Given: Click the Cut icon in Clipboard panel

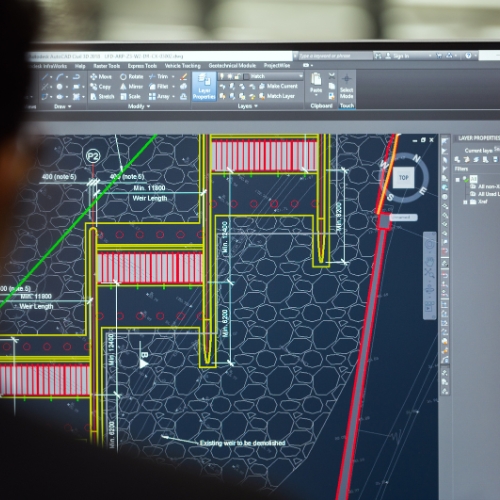Looking at the screenshot, I should pyautogui.click(x=332, y=76).
